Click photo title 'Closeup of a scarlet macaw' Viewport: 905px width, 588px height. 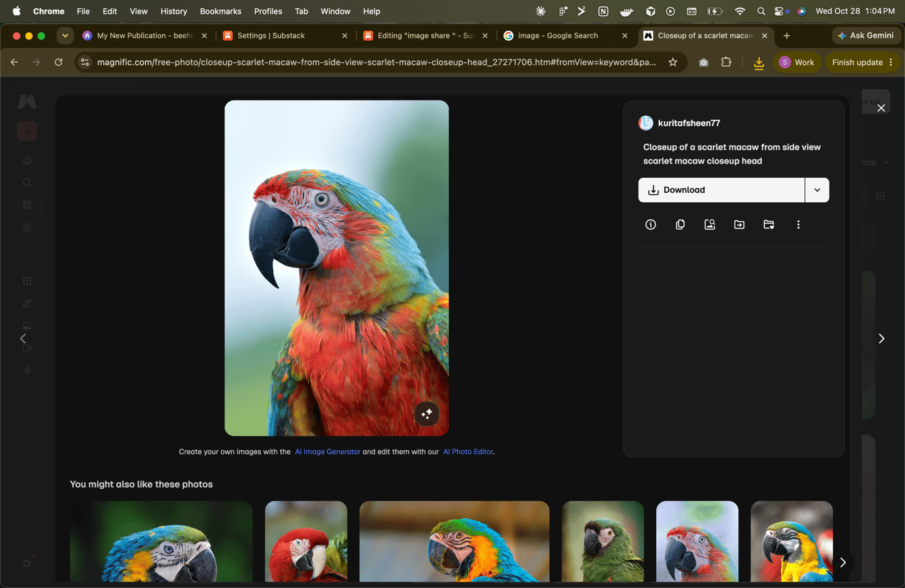coord(732,154)
